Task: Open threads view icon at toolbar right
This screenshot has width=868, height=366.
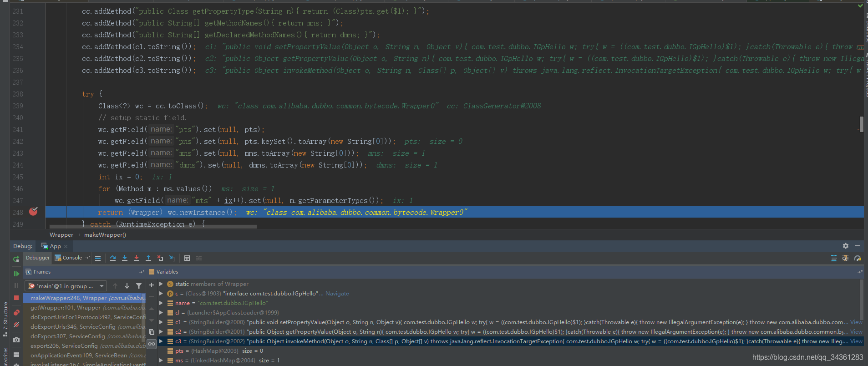Action: [834, 258]
